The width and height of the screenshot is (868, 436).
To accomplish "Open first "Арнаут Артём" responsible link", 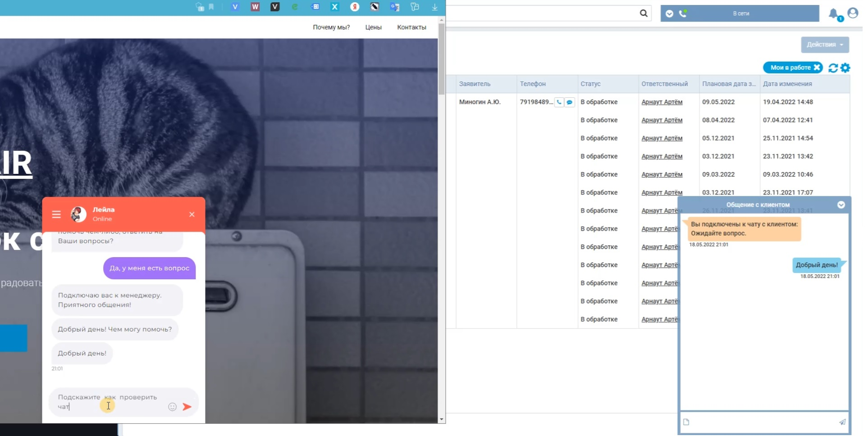I will (662, 102).
